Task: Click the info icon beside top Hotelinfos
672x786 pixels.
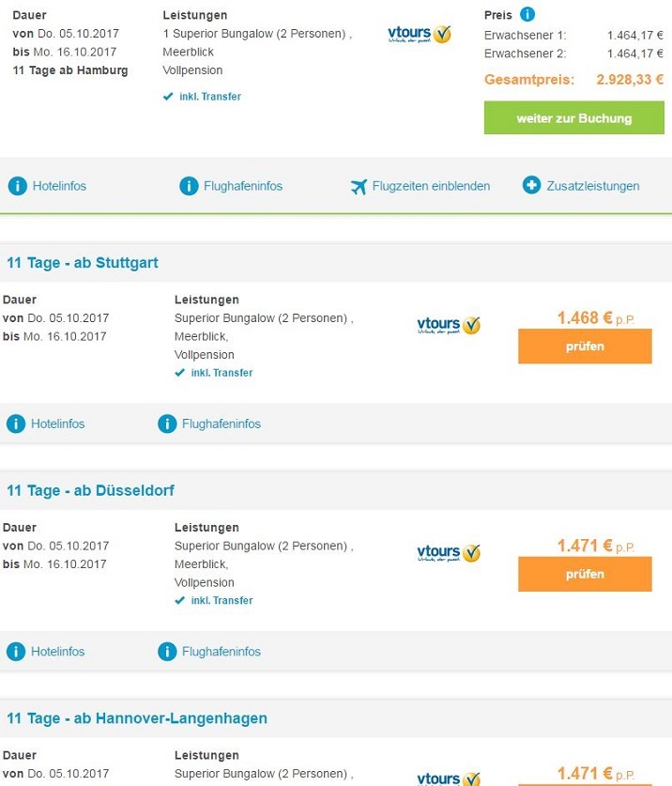Action: click(x=17, y=186)
